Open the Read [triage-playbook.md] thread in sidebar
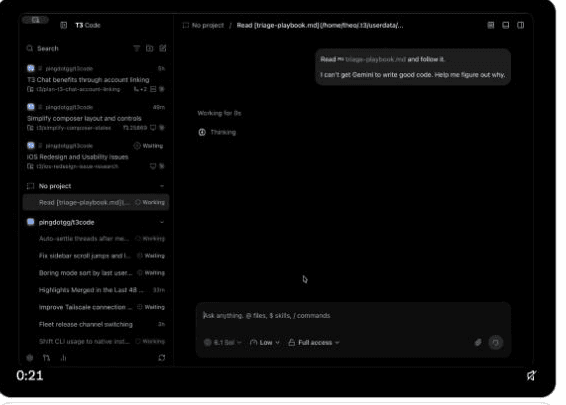The width and height of the screenshot is (566, 405). (x=96, y=202)
